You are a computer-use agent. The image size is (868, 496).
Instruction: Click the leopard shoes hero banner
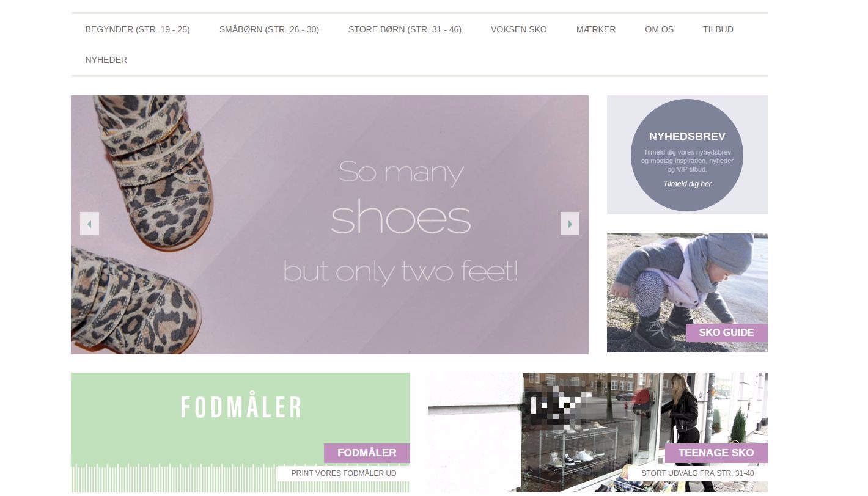pyautogui.click(x=329, y=225)
